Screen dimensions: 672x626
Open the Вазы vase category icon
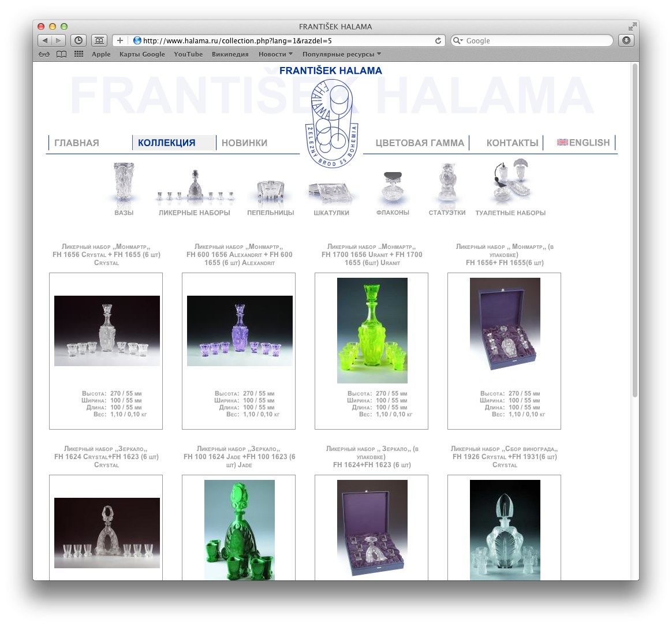pyautogui.click(x=124, y=182)
